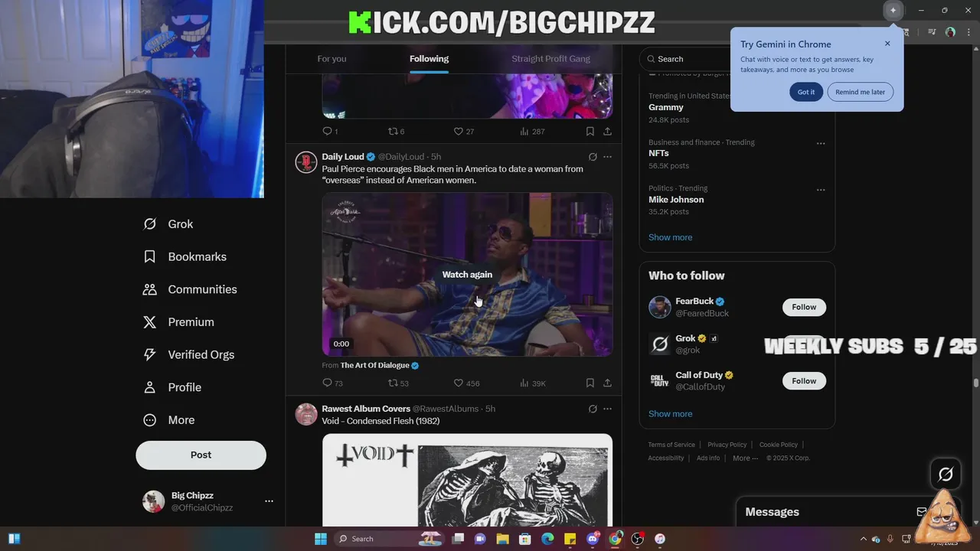Open the Terms of Service link
Viewport: 980px width, 551px height.
[671, 445]
